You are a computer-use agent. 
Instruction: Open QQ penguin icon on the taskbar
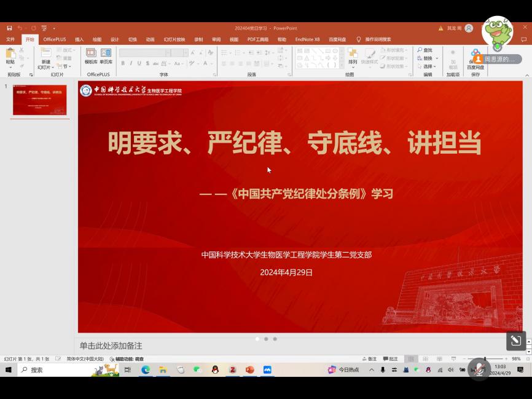[x=215, y=369]
